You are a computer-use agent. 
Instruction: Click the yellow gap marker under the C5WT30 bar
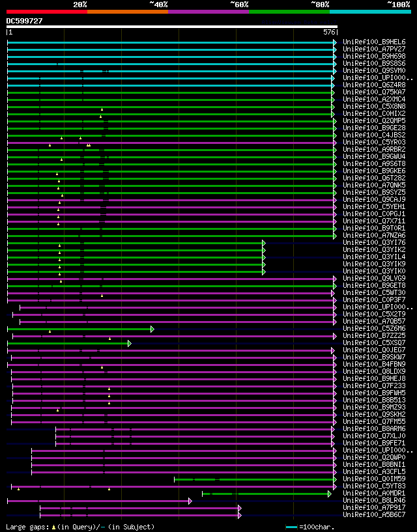pyautogui.click(x=102, y=296)
